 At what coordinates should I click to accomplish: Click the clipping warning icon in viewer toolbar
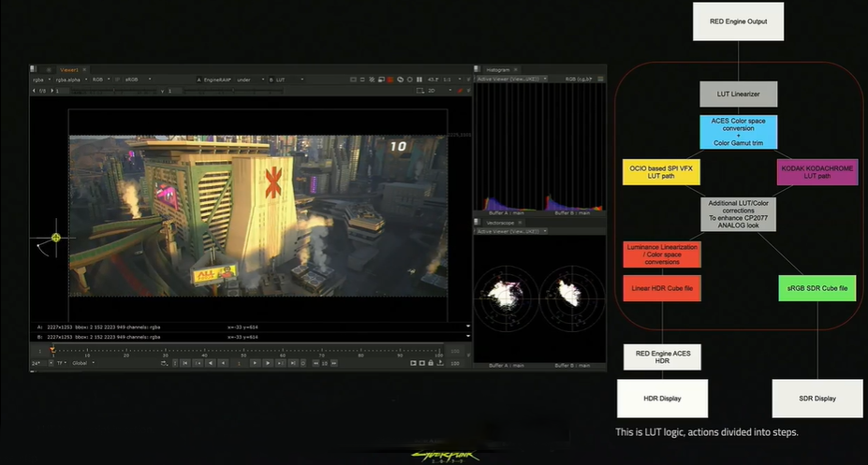point(353,80)
